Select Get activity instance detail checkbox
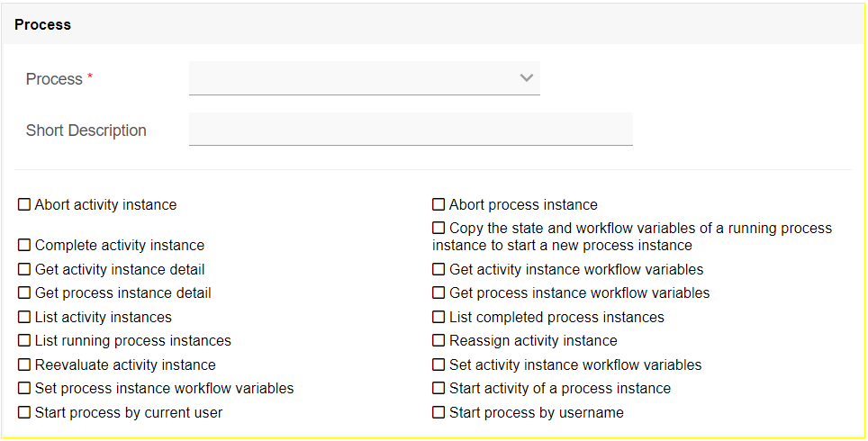Viewport: 868px width, 441px height. click(24, 270)
